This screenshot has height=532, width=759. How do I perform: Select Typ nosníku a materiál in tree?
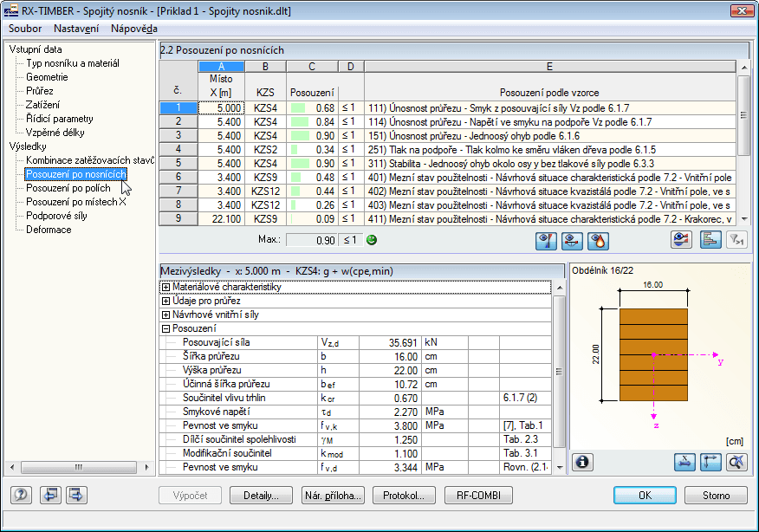click(x=73, y=63)
